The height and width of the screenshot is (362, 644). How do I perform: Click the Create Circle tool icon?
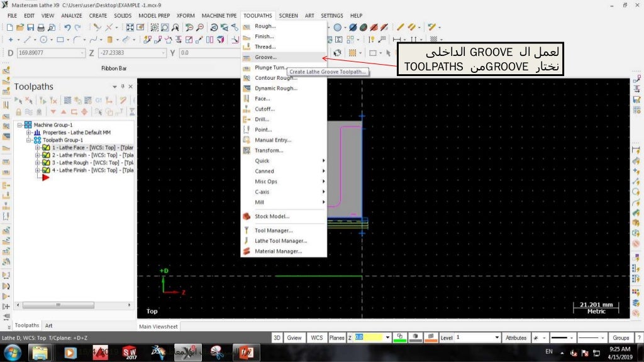point(43,40)
